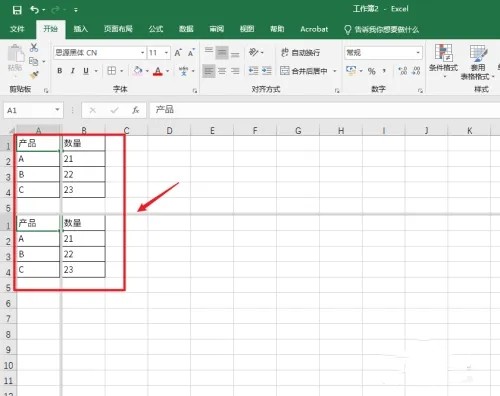Apply Percent Style format
The image size is (500, 396).
[371, 71]
